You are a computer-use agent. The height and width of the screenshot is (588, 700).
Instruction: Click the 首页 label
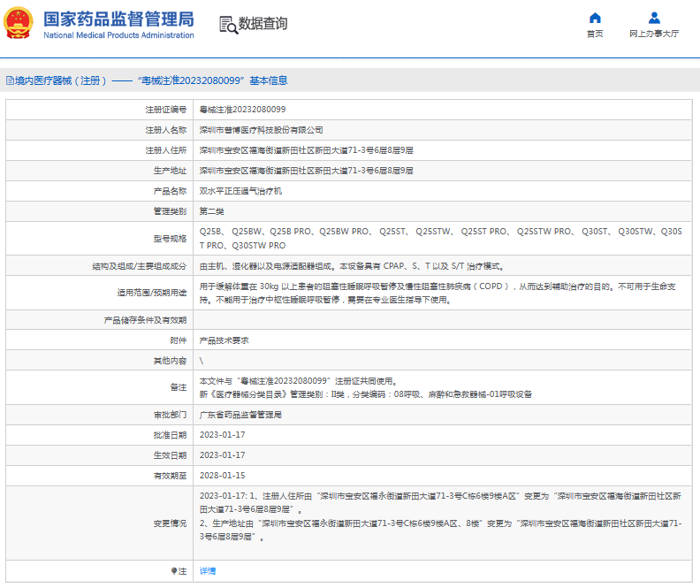595,34
